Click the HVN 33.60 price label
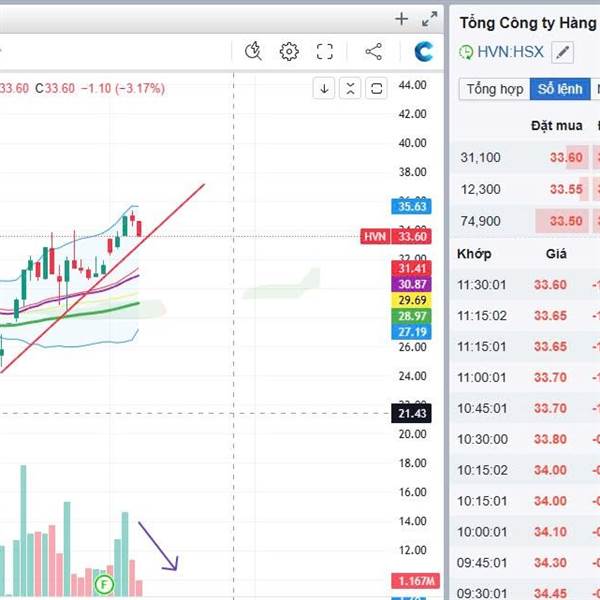This screenshot has height=600, width=600. tap(396, 236)
